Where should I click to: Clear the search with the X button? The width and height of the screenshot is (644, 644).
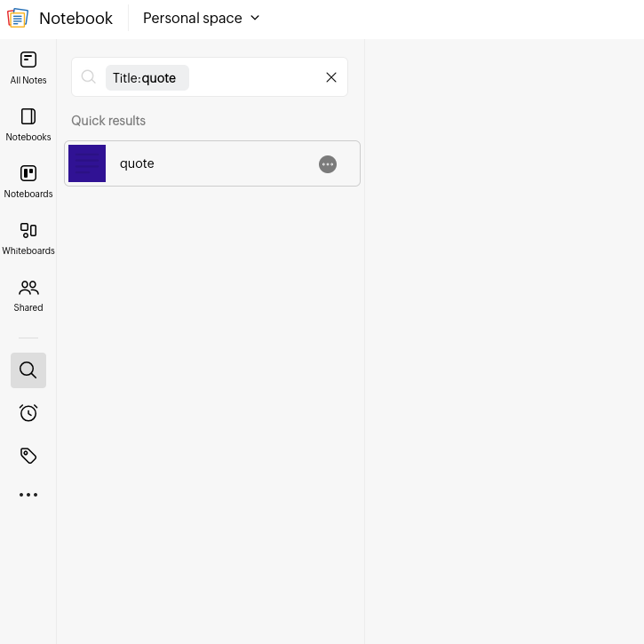click(x=331, y=77)
